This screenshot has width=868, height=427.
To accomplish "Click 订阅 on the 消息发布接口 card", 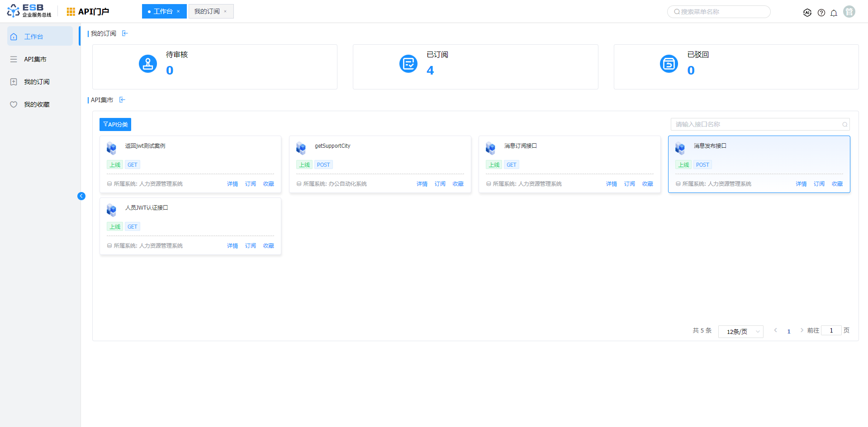I will coord(819,184).
